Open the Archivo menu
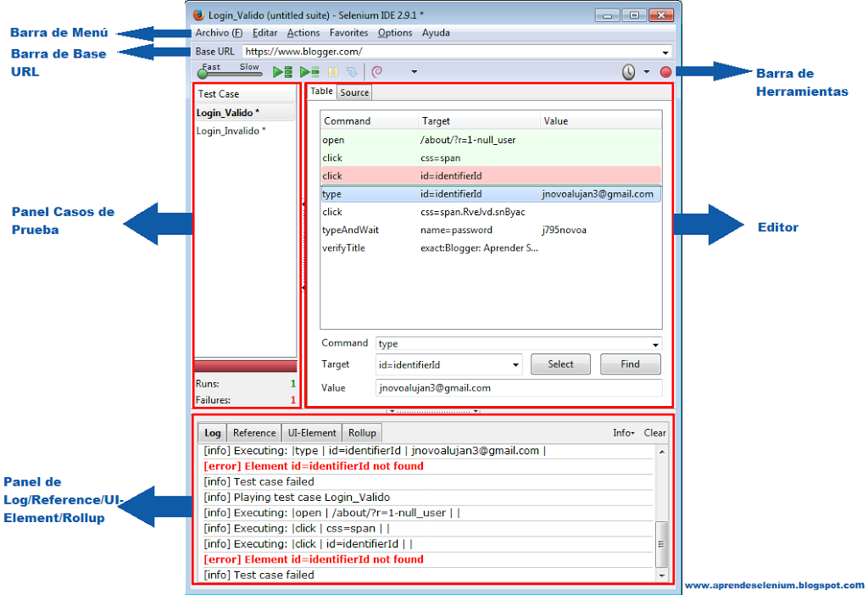Viewport: 868px width, 595px height. point(219,33)
